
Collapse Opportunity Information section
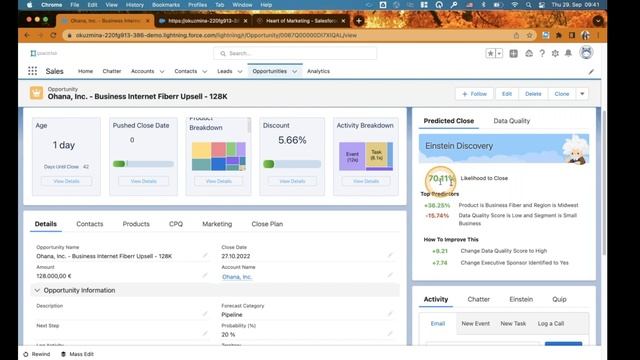tap(37, 290)
